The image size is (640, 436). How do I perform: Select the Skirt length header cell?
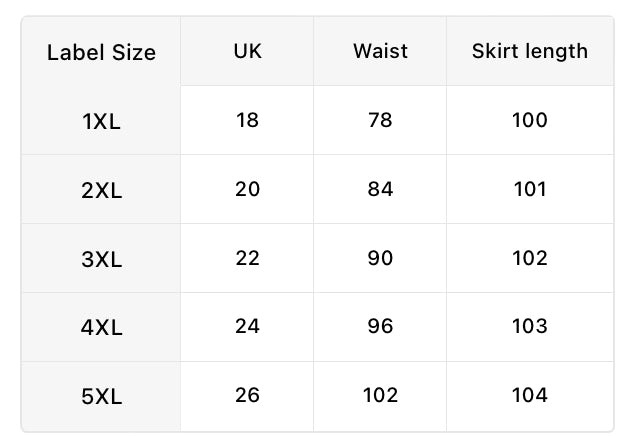pos(530,51)
